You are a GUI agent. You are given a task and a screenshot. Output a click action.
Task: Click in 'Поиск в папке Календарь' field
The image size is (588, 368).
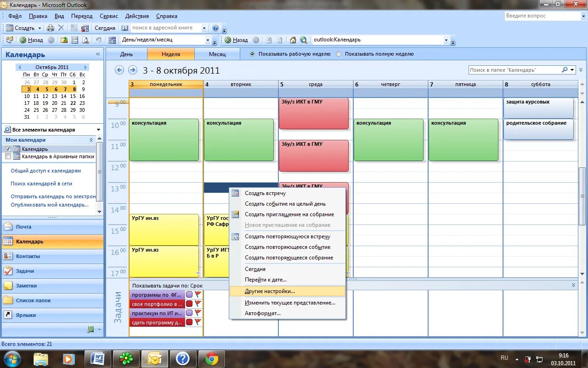point(514,70)
